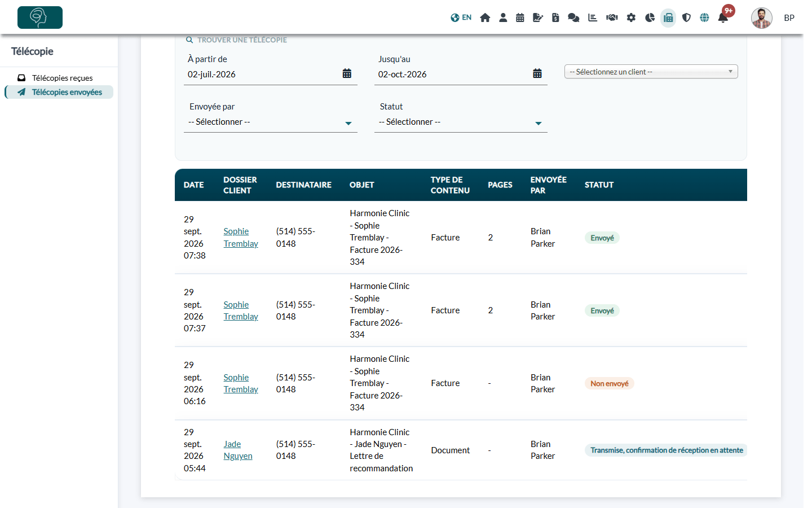Open the 'À partir de' calendar picker
The height and width of the screenshot is (508, 812).
(347, 73)
